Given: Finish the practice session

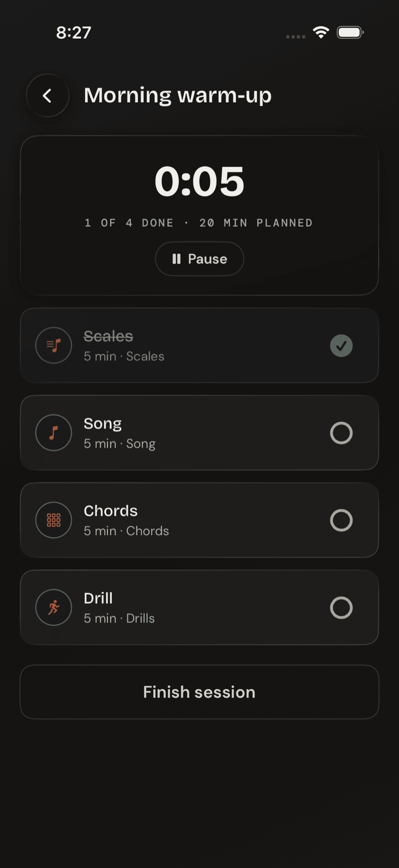Looking at the screenshot, I should [199, 692].
